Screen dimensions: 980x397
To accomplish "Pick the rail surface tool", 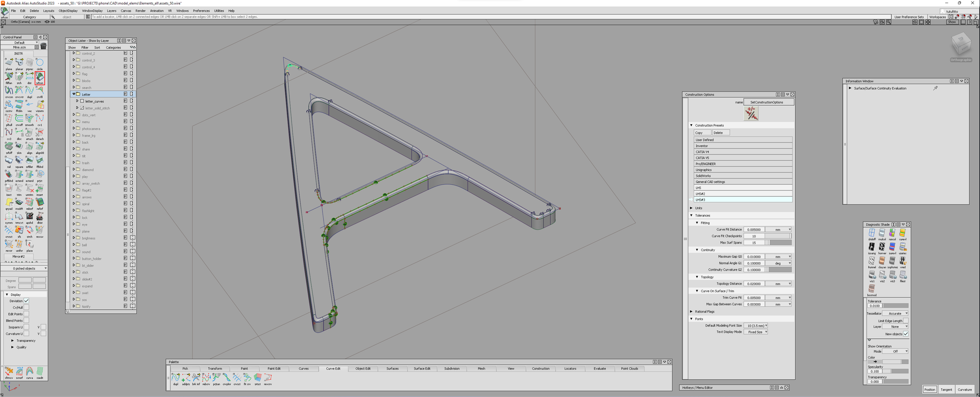I will [9, 161].
